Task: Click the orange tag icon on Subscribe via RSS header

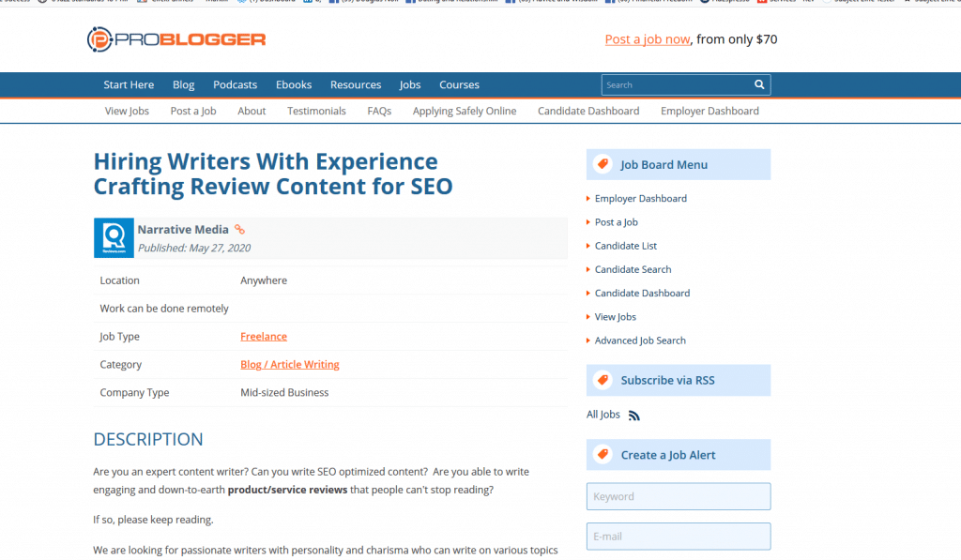Action: tap(602, 379)
